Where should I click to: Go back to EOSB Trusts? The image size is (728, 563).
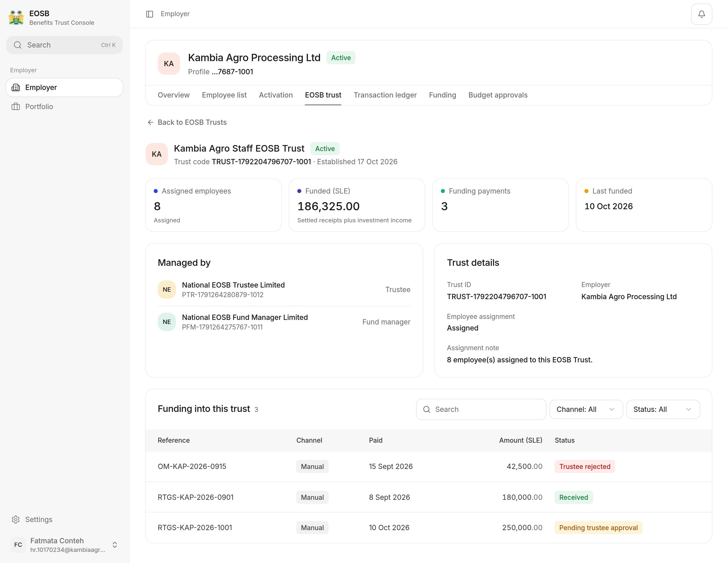[x=187, y=122]
